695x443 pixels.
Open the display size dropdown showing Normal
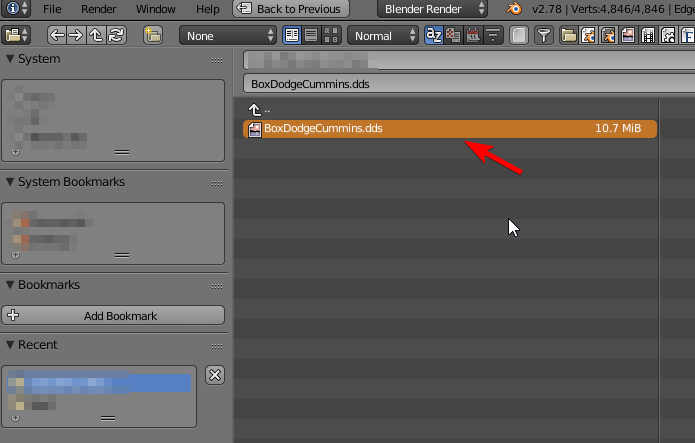pyautogui.click(x=383, y=35)
